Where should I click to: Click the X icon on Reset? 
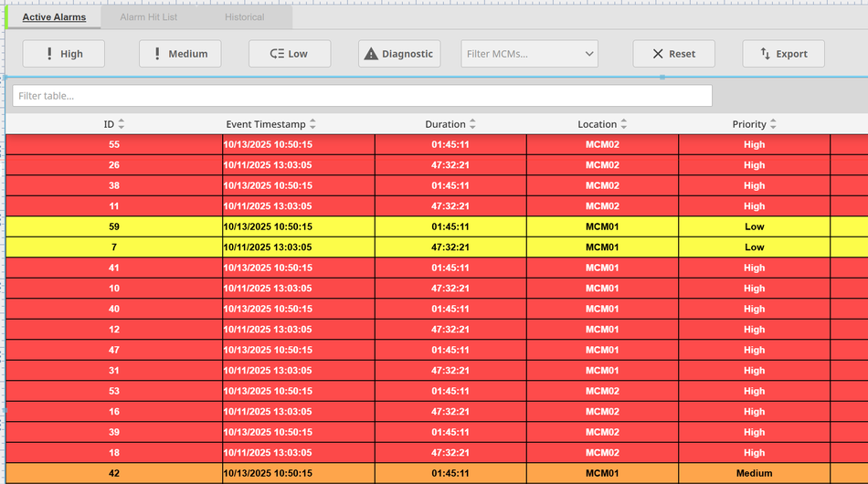(x=658, y=54)
